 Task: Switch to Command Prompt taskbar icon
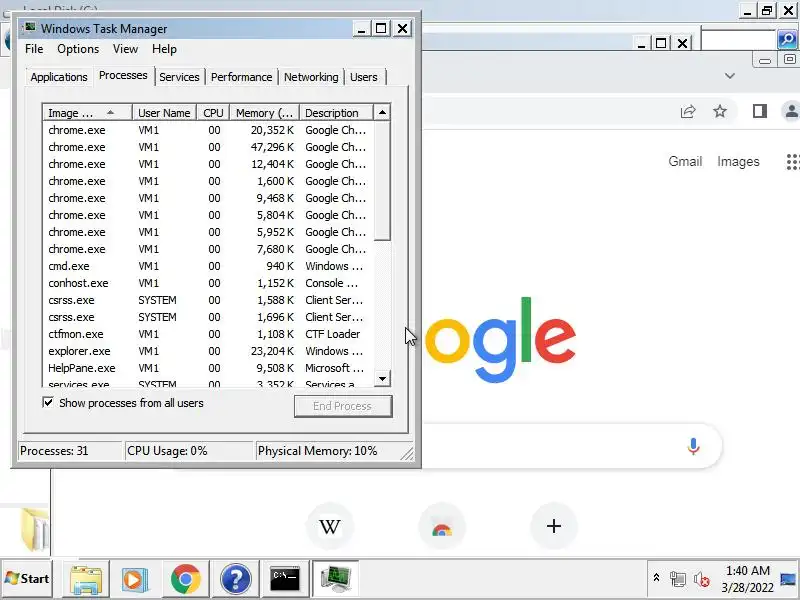[x=285, y=579]
